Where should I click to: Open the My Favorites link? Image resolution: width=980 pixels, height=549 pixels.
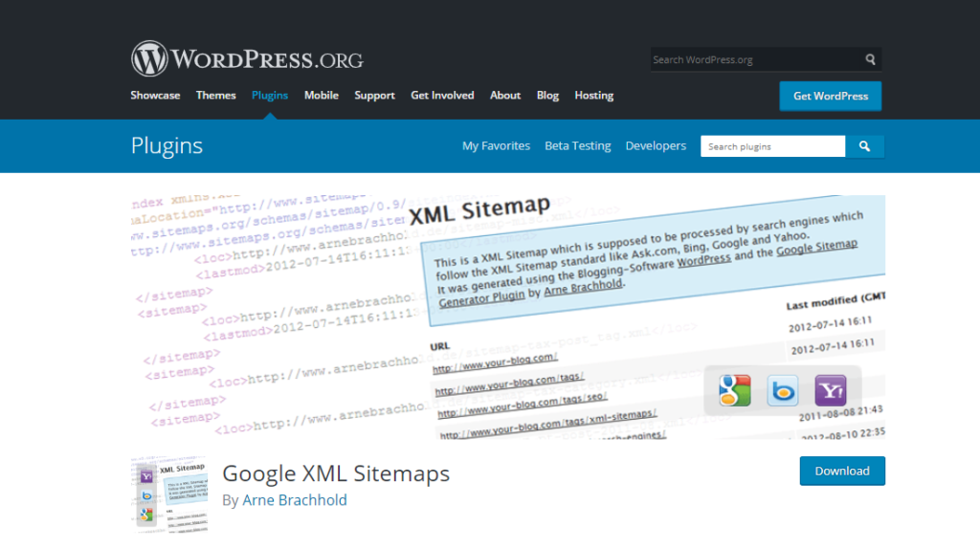click(x=496, y=145)
